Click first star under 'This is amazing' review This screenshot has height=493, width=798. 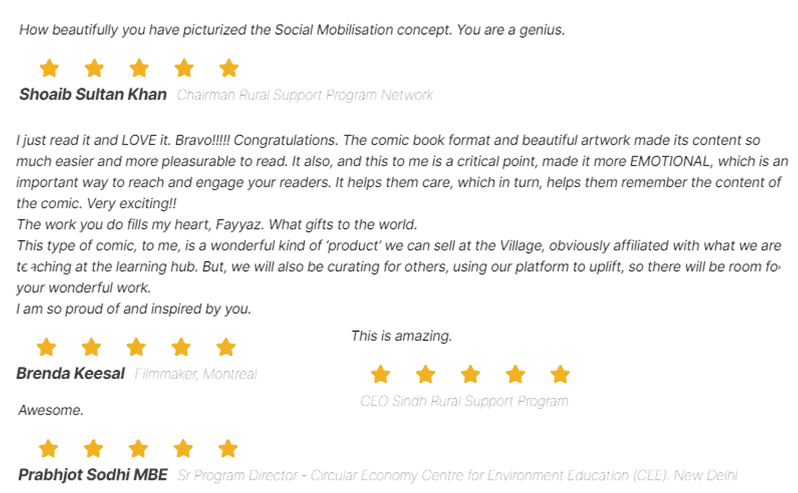point(381,374)
